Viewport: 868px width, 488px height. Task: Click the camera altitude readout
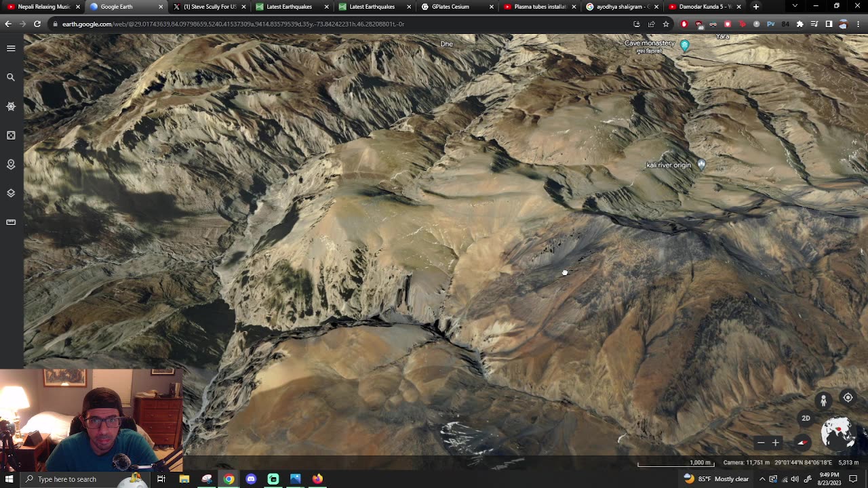point(747,463)
